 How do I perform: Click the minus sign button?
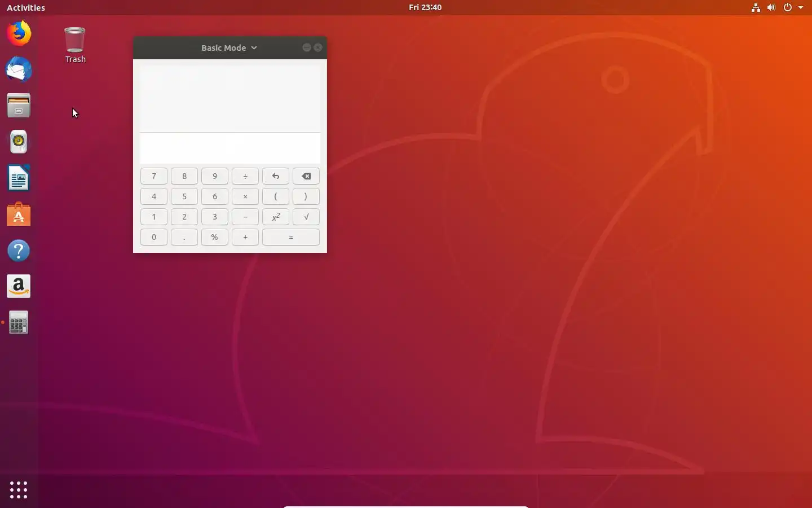click(x=245, y=217)
